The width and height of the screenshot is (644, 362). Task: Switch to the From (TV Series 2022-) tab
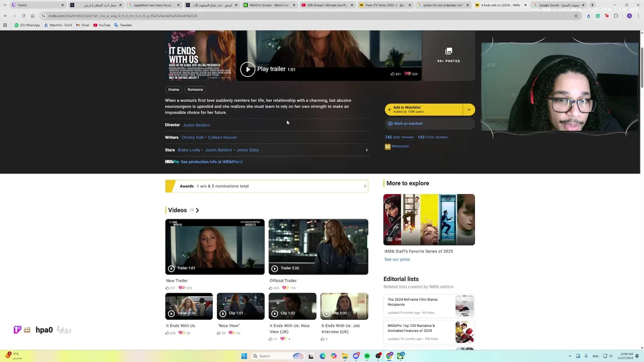click(x=385, y=5)
